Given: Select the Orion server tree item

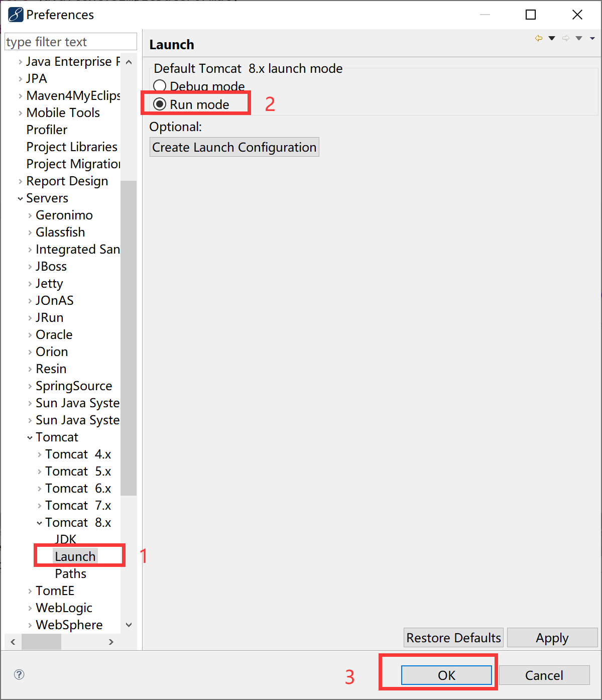Looking at the screenshot, I should coord(52,352).
